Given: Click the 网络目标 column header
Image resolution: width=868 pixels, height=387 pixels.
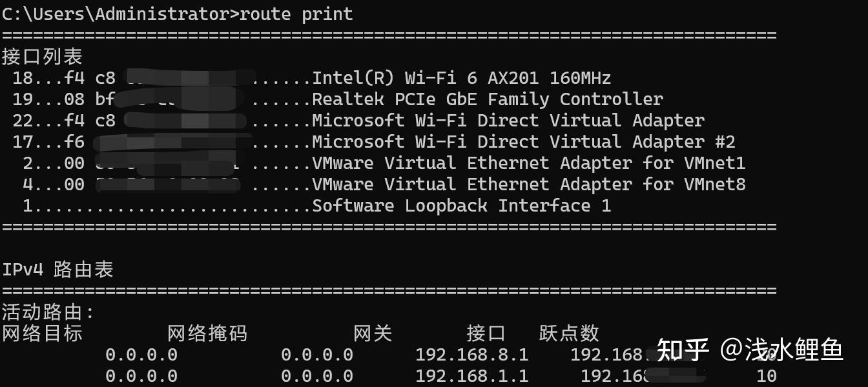Looking at the screenshot, I should (x=42, y=333).
